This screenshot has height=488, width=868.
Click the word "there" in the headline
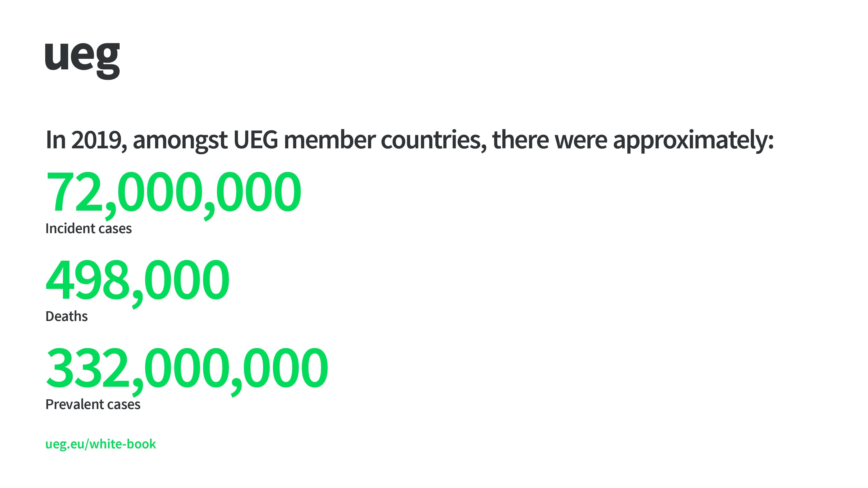pyautogui.click(x=521, y=139)
